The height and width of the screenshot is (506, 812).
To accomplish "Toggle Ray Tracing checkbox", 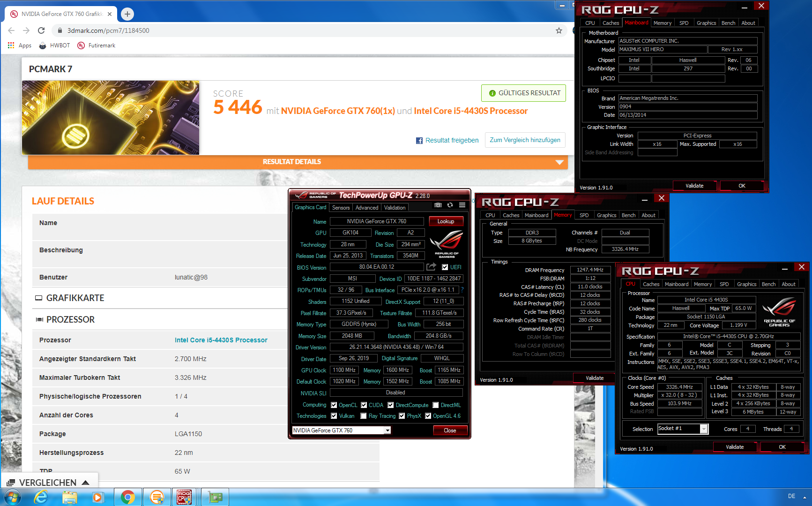I will click(x=363, y=416).
